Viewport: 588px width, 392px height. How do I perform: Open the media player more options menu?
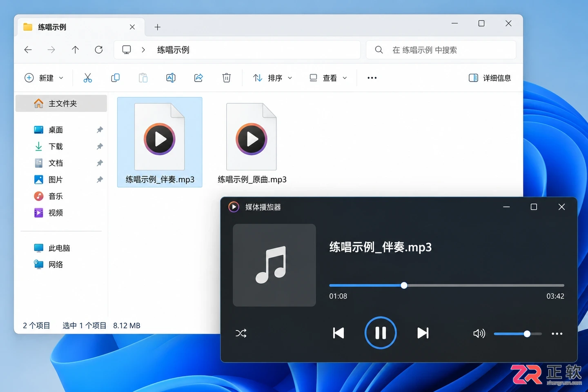pos(557,334)
